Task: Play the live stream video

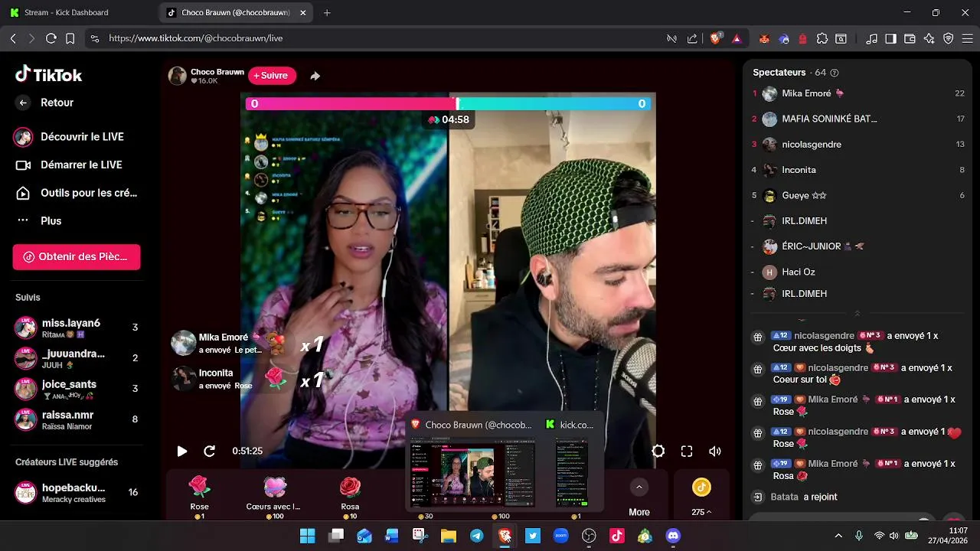Action: point(182,452)
